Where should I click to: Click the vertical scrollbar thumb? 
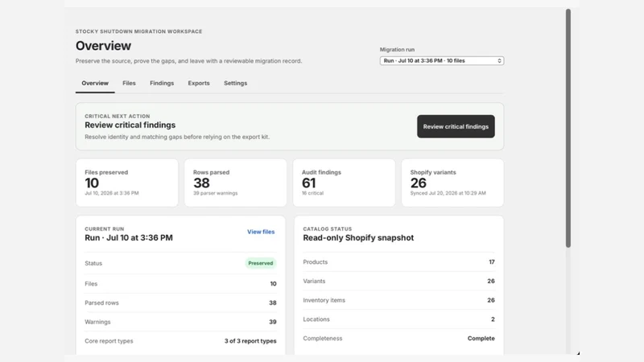pyautogui.click(x=568, y=128)
